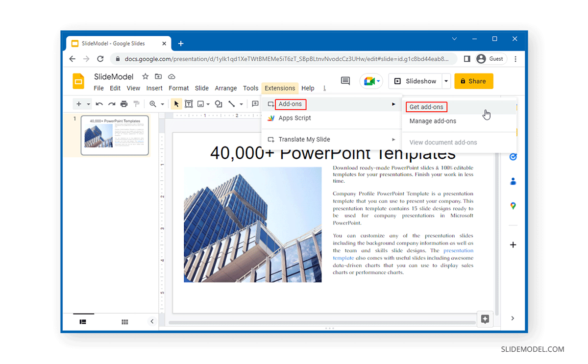Choose Apps Script from Extensions menu
Screen dimensions: 588x364
(x=332, y=118)
